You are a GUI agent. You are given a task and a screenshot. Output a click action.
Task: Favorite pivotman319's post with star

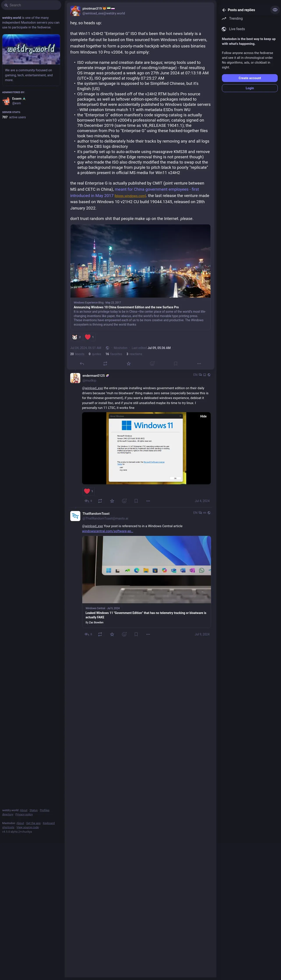129,364
